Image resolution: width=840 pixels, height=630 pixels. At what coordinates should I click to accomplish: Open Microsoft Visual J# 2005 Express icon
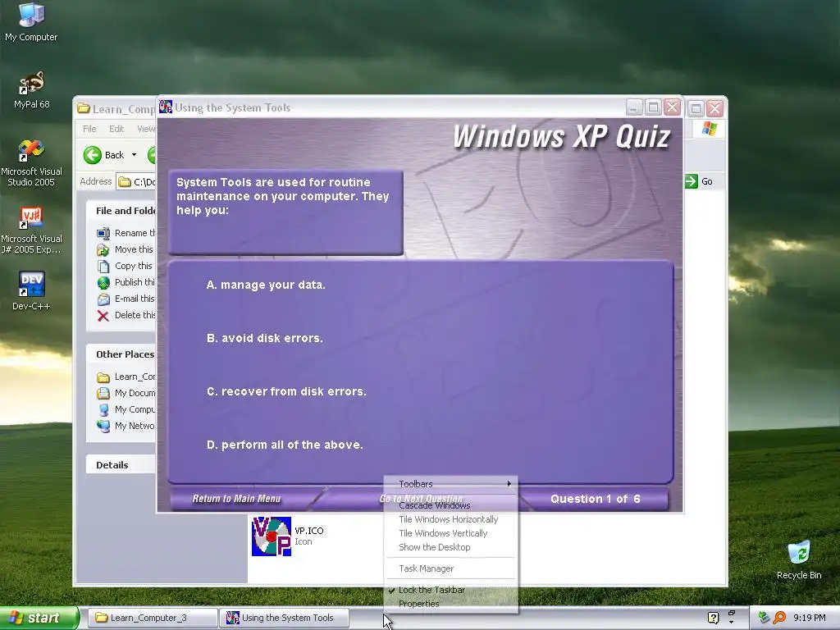pos(31,231)
